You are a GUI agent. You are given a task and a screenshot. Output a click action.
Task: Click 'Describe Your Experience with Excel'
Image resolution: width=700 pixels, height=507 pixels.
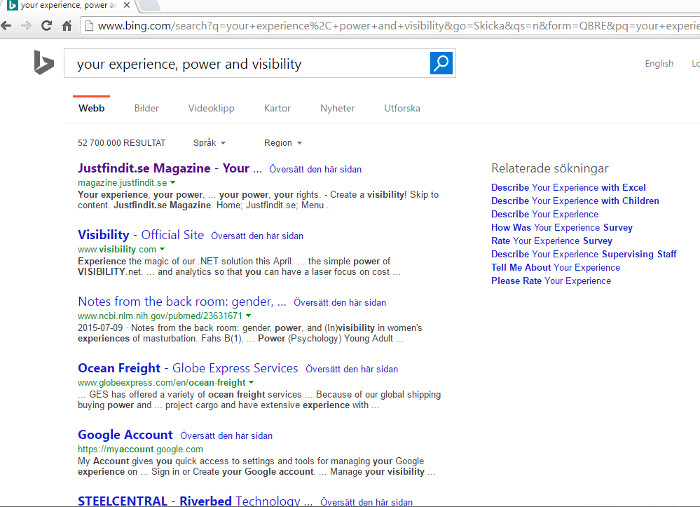click(568, 187)
